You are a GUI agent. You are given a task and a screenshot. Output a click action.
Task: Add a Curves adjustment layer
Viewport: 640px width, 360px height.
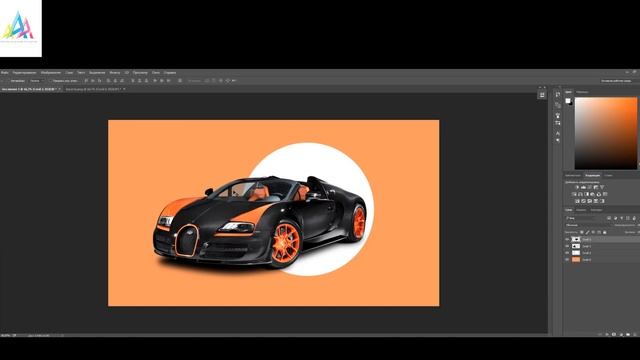589,187
